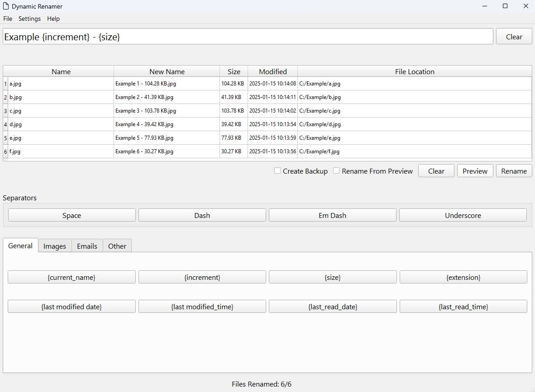
Task: Insert an Em Dash separator
Action: (332, 215)
